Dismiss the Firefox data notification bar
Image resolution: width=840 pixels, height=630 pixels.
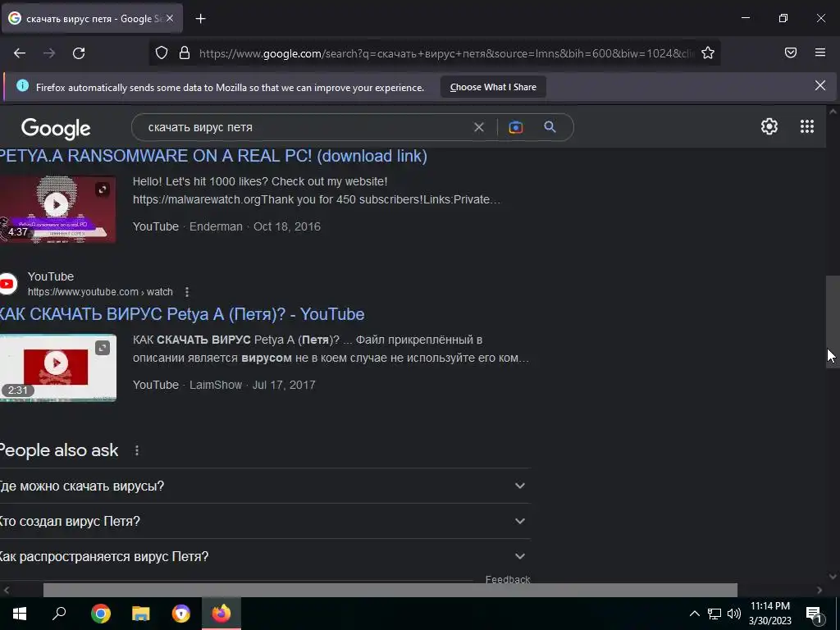tap(819, 85)
